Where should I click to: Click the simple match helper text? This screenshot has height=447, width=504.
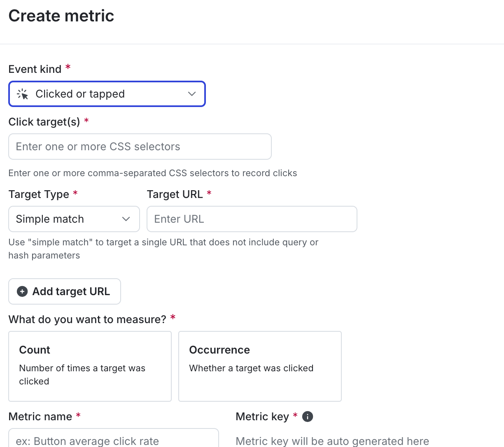point(163,249)
